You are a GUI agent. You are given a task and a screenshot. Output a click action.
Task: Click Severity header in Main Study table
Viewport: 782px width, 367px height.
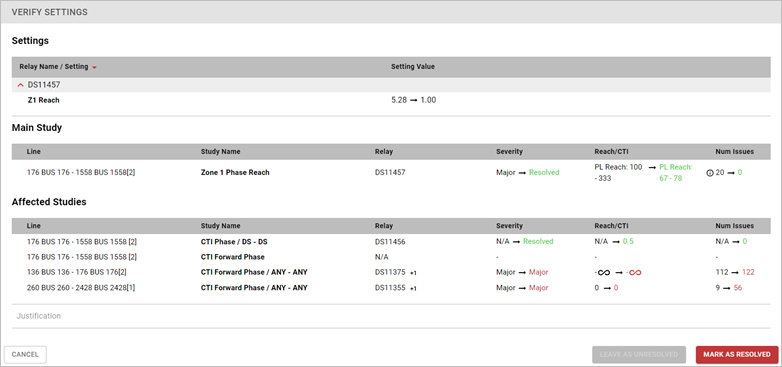pyautogui.click(x=509, y=152)
